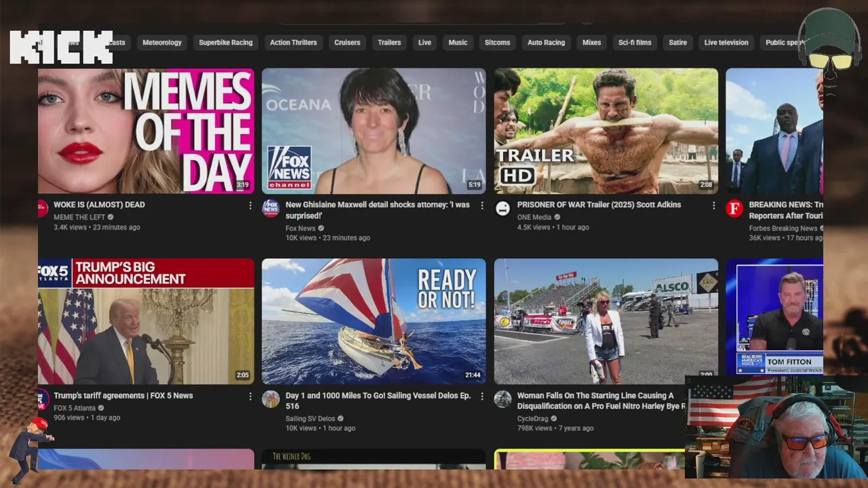Play the Scott Adkins TRAILER HD thumbnail

pos(606,131)
